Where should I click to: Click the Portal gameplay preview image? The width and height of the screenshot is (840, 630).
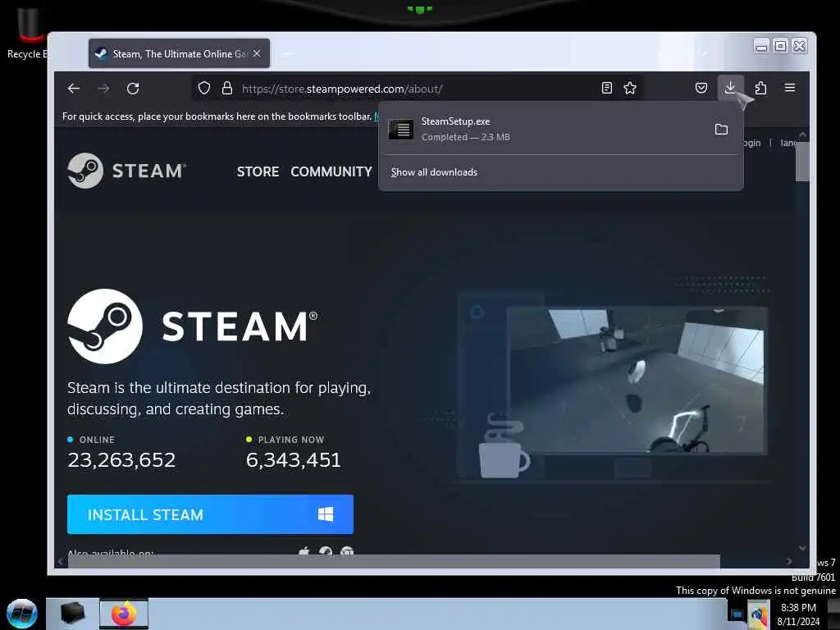click(x=637, y=380)
